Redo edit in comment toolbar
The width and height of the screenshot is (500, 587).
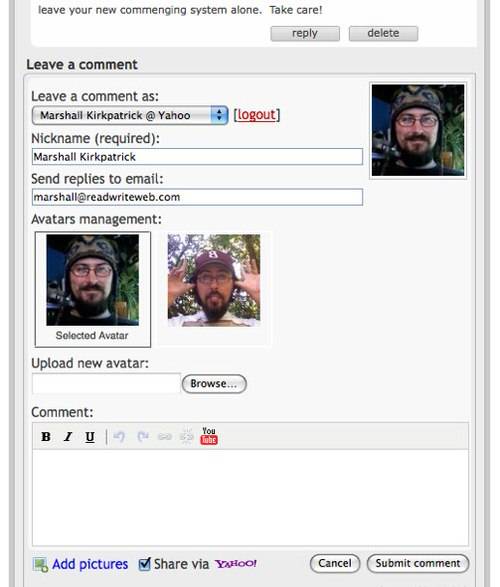pyautogui.click(x=143, y=437)
